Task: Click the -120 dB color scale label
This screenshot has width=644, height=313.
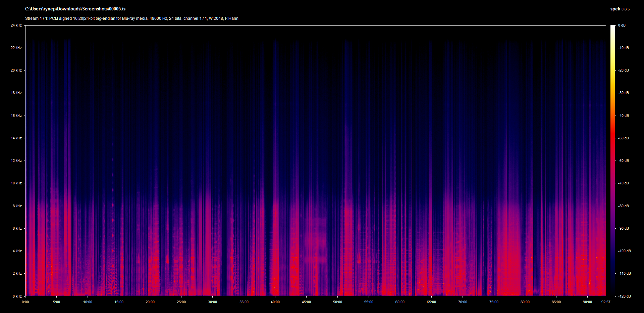Action: pos(624,296)
